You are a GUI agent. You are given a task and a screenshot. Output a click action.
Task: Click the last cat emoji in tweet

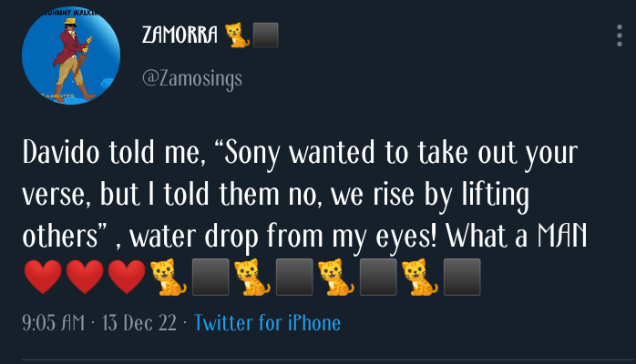tap(419, 278)
